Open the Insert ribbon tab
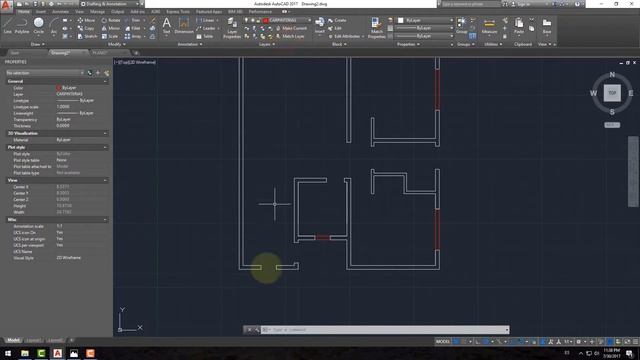The height and width of the screenshot is (360, 640). click(41, 11)
